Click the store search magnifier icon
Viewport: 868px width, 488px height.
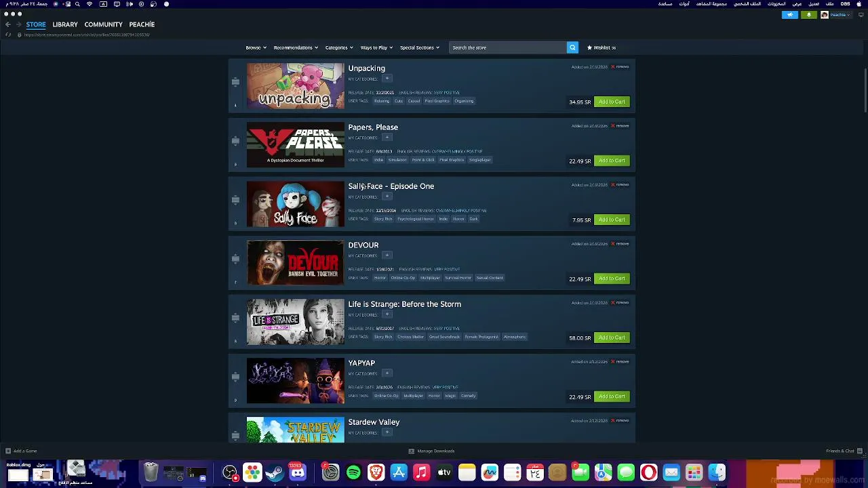tap(572, 47)
